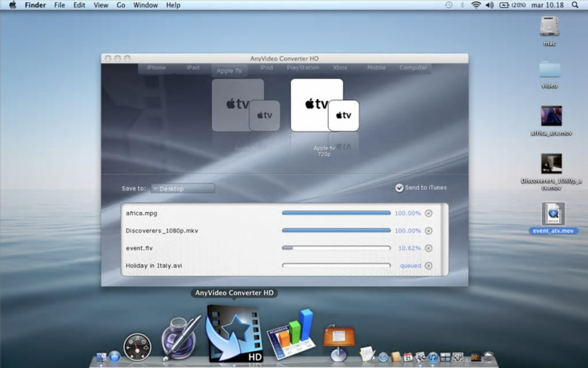Open Finder from the dock
Viewport: 588px width, 368px height.
pos(101,356)
